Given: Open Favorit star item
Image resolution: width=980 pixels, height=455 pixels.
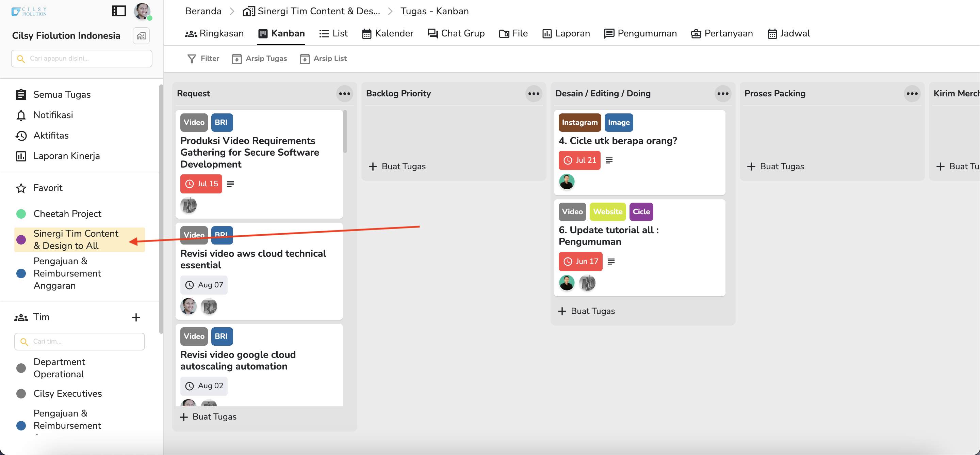Looking at the screenshot, I should [48, 188].
